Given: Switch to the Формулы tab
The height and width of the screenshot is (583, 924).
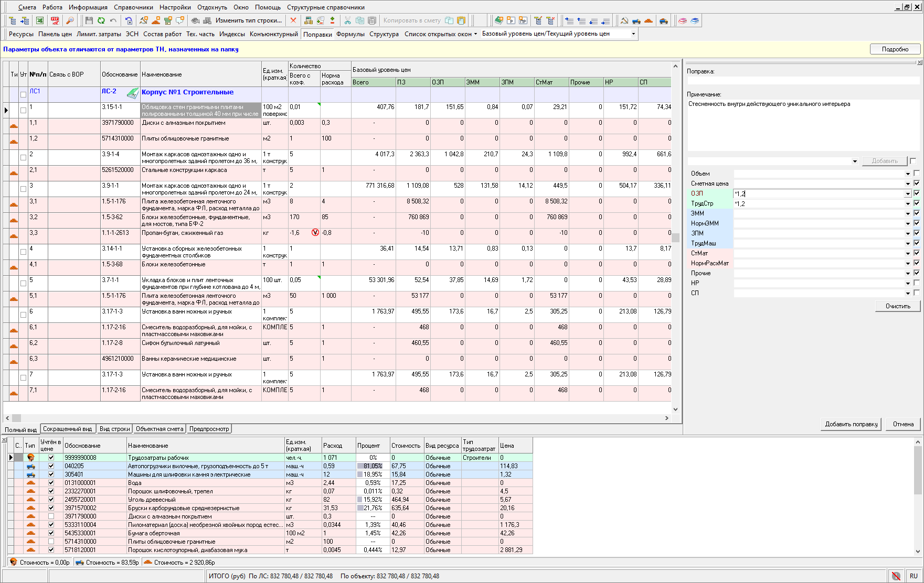Looking at the screenshot, I should 350,34.
